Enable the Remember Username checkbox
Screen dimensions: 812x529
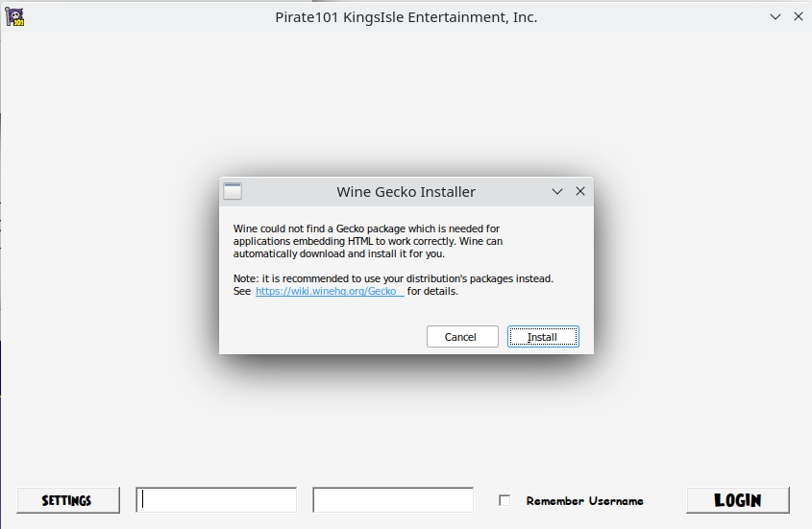(x=504, y=500)
